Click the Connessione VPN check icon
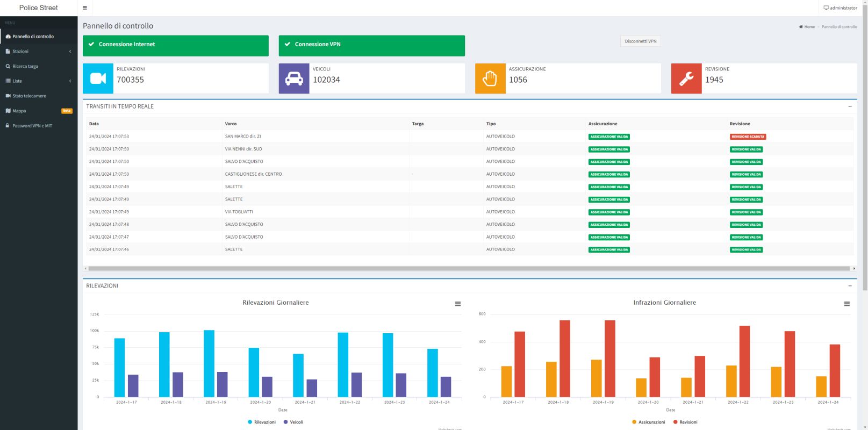The width and height of the screenshot is (868, 430). coord(288,45)
